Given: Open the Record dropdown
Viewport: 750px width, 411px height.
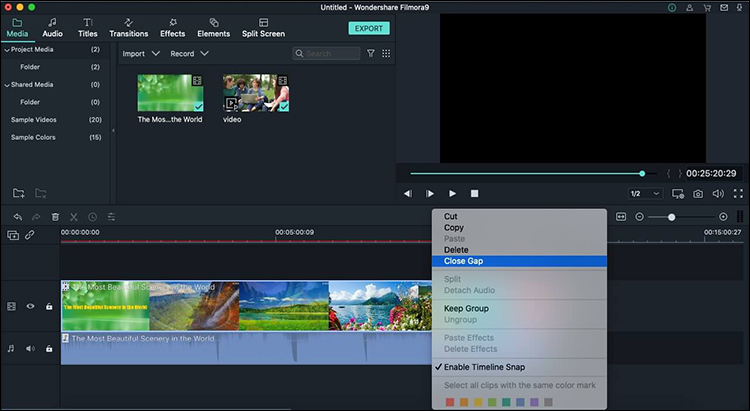Looking at the screenshot, I should 189,54.
